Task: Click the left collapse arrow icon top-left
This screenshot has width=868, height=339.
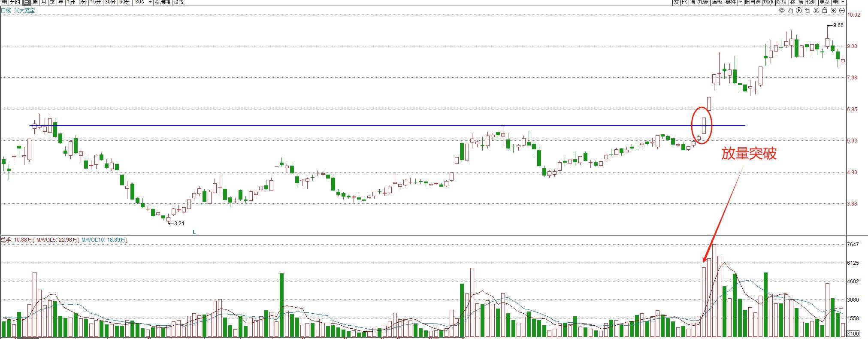Action: (x=4, y=2)
